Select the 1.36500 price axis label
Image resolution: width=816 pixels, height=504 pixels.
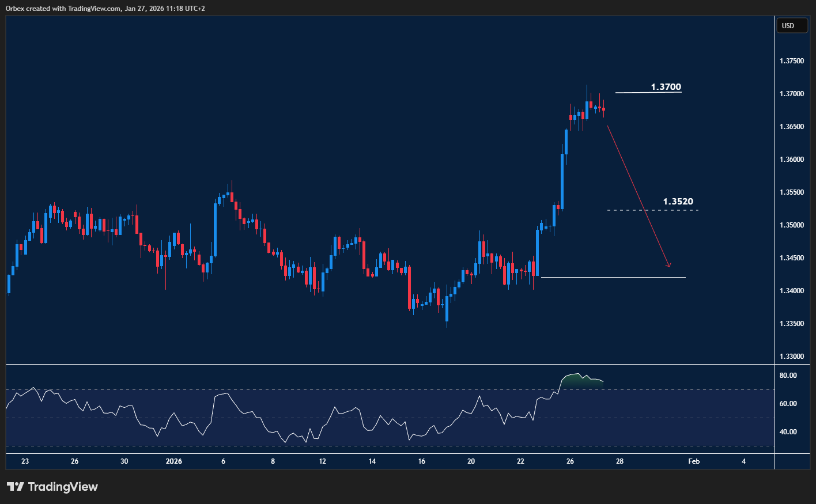coord(792,127)
